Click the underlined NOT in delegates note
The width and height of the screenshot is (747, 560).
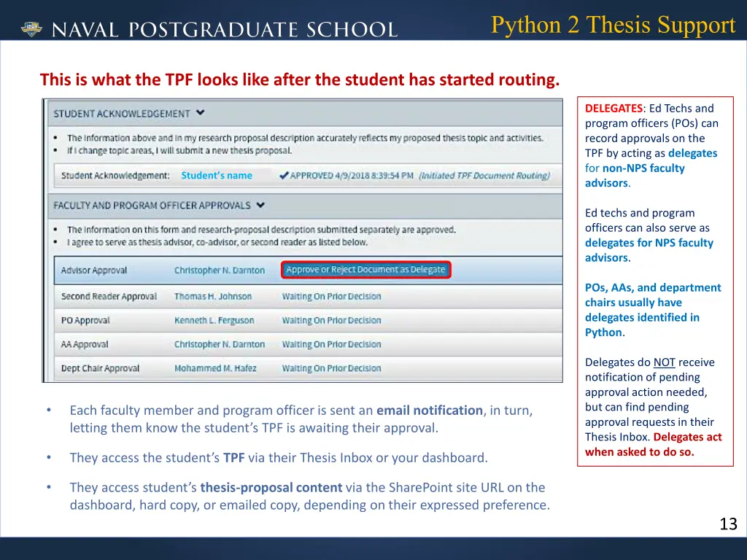tap(664, 362)
